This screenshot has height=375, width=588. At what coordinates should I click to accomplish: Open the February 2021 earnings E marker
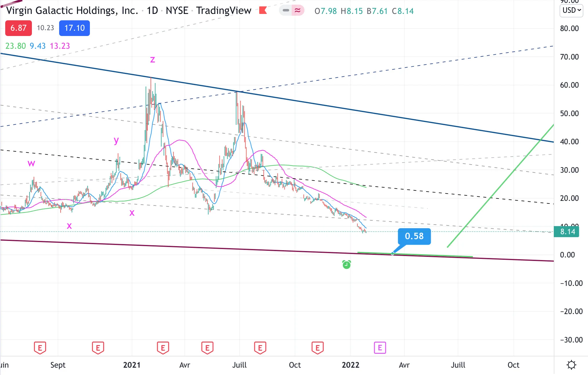click(163, 348)
